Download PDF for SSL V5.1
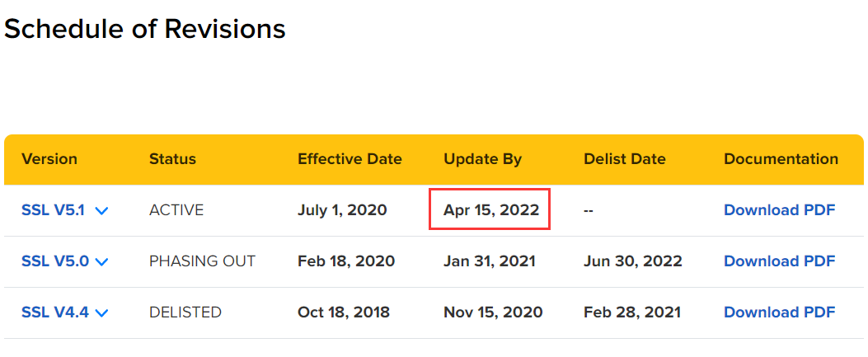 pos(780,210)
